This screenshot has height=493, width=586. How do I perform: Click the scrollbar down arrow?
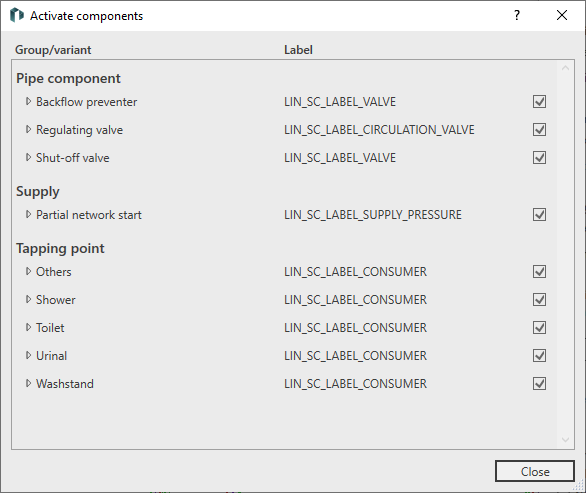565,440
